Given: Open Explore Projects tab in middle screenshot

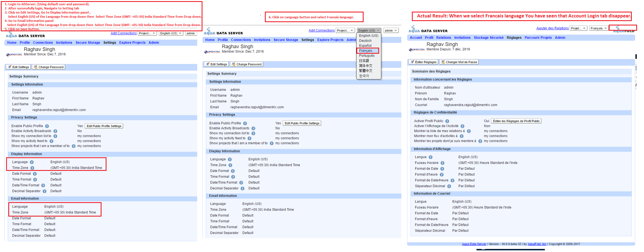Looking at the screenshot, I should (x=330, y=40).
